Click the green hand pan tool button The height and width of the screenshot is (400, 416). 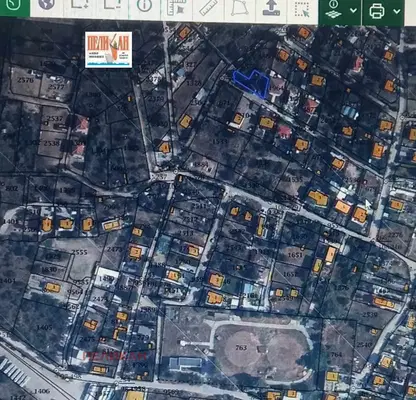[x=15, y=7]
